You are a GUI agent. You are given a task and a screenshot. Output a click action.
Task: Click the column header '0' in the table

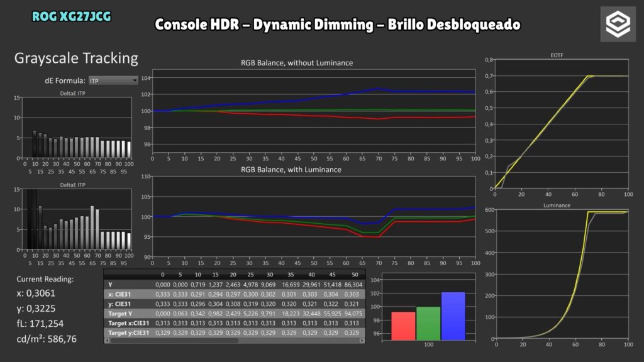[x=163, y=275]
